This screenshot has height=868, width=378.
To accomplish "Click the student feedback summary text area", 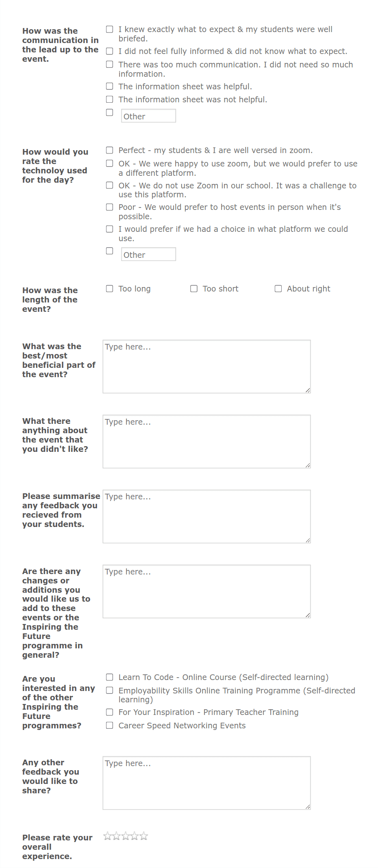I will coord(206,516).
